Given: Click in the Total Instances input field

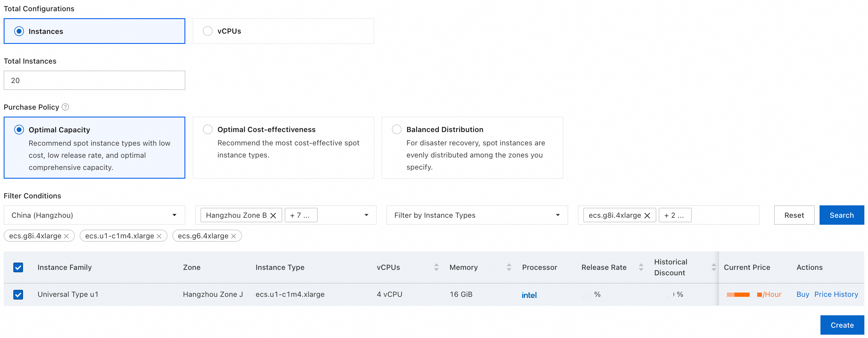Looking at the screenshot, I should 94,80.
